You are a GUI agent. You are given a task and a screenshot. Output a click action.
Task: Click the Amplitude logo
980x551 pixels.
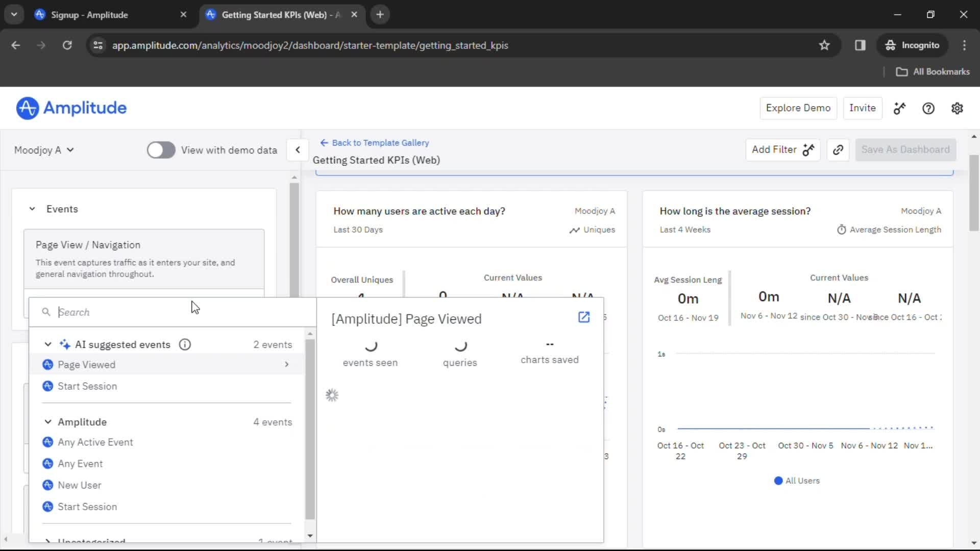click(71, 108)
